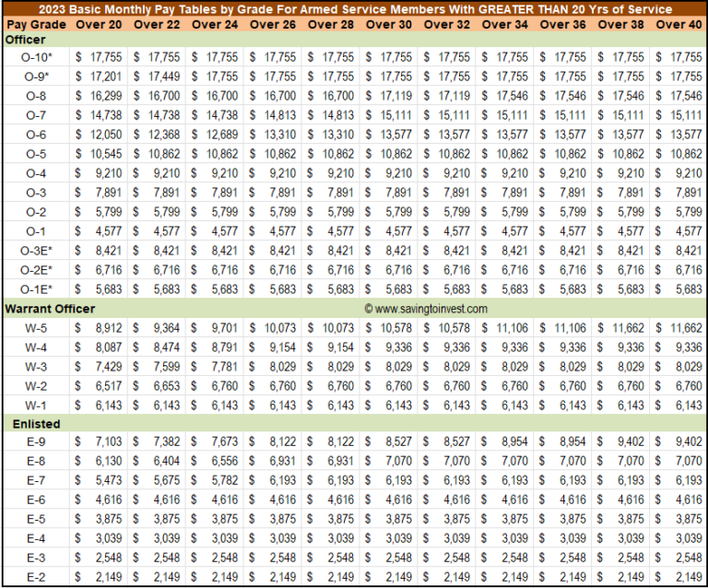Viewport: 708px width, 588px height.
Task: Select the O-3E* pay grade row label
Action: (x=36, y=251)
